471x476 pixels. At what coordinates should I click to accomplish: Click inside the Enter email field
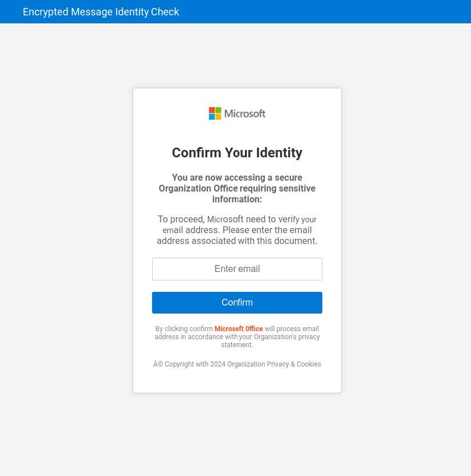(x=237, y=268)
